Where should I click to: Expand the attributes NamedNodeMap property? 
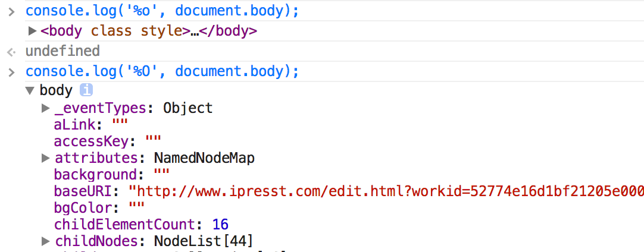coord(45,158)
